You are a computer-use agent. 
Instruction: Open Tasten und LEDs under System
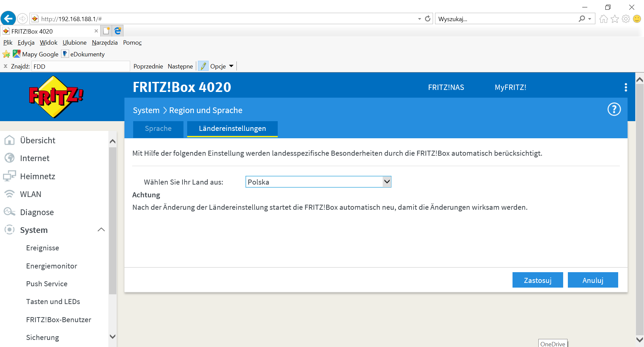tap(53, 302)
